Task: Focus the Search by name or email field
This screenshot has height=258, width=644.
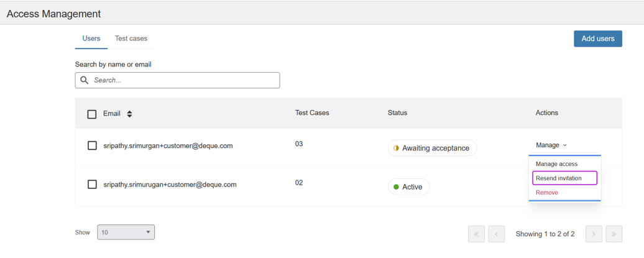Action: click(x=177, y=80)
